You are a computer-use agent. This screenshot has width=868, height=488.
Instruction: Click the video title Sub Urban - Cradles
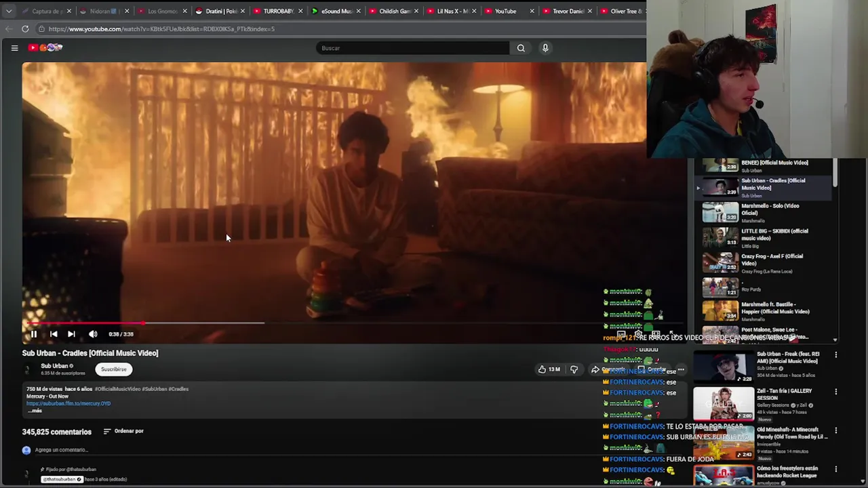[90, 353]
